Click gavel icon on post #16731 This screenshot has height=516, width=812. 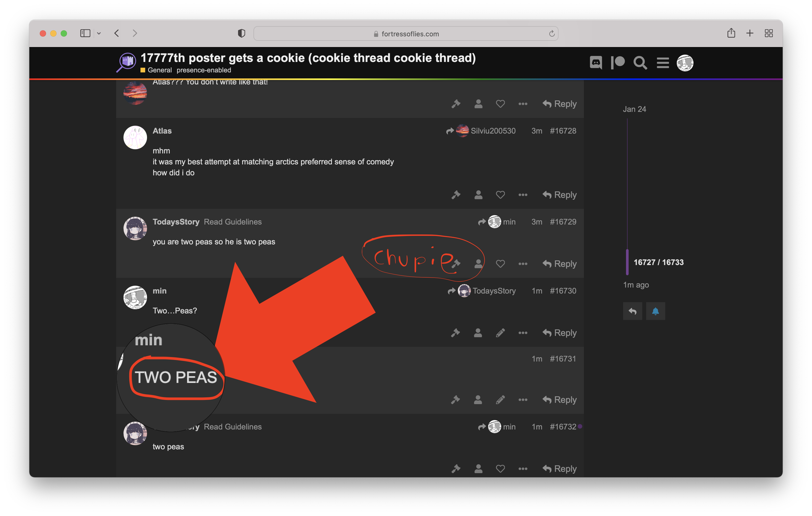pyautogui.click(x=455, y=400)
